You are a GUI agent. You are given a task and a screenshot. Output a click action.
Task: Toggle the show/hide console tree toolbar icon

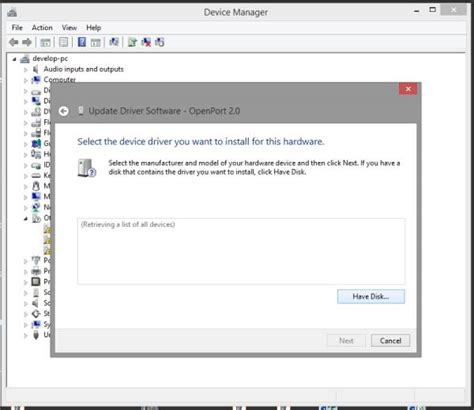45,42
